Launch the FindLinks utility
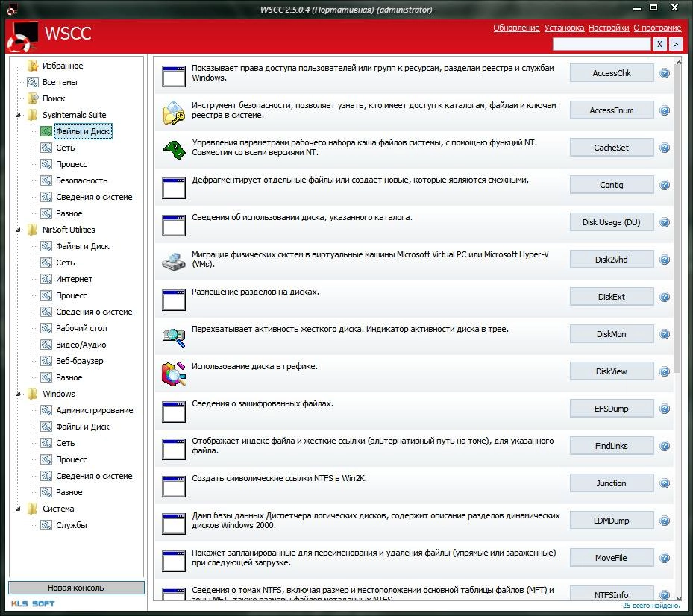 point(611,446)
